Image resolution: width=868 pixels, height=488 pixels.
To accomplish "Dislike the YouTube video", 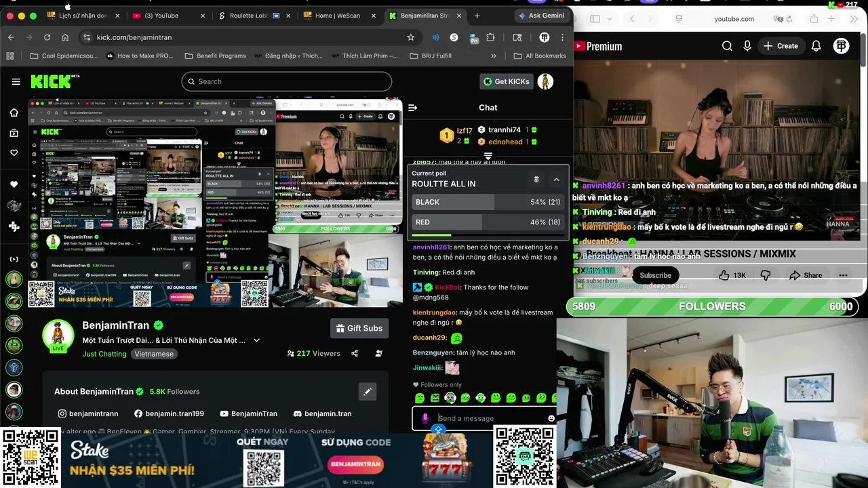I will [766, 275].
